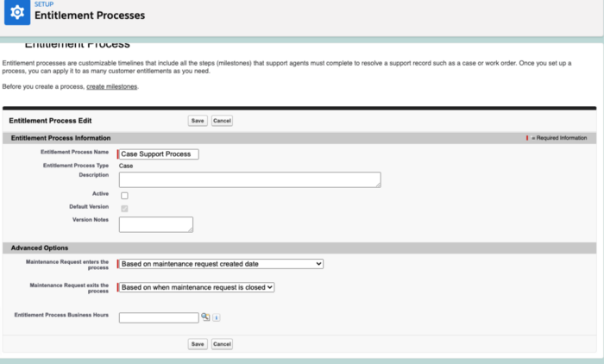
Task: Open the Maintenance Request enters process dropdown
Action: (x=221, y=264)
